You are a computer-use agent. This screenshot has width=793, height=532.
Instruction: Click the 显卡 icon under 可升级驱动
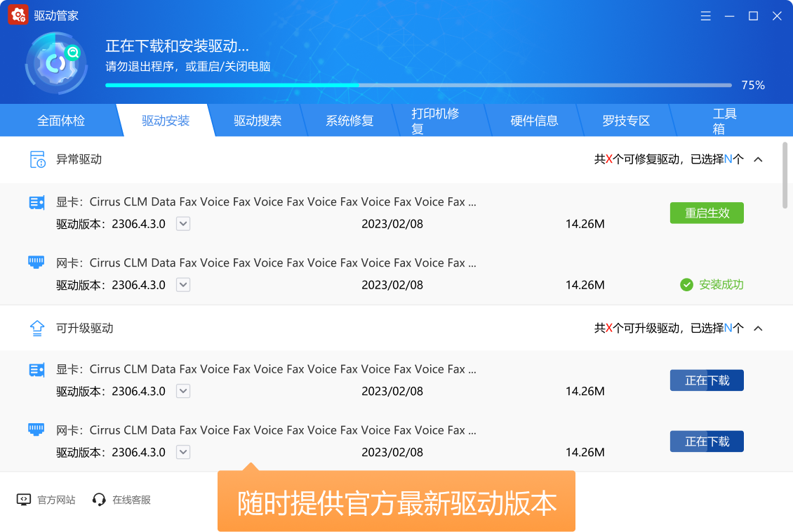click(36, 370)
